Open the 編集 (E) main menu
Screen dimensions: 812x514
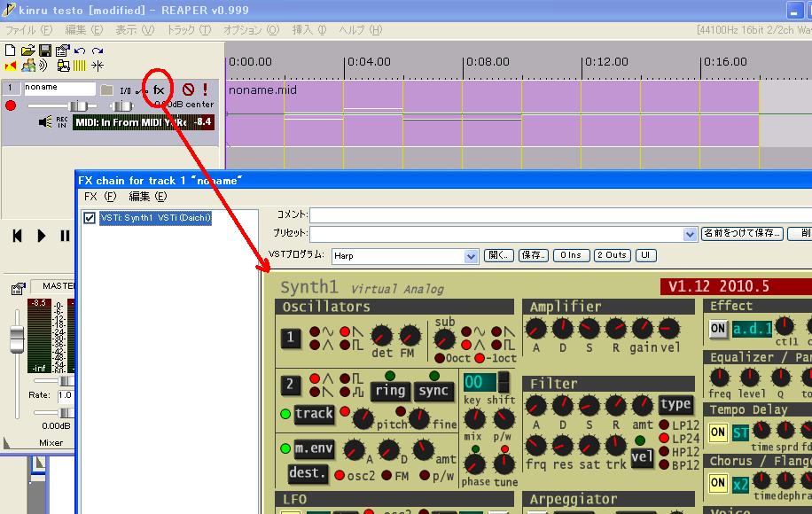coord(83,30)
